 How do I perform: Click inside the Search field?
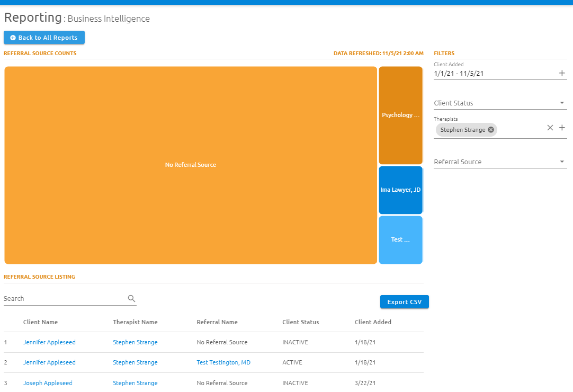click(x=53, y=298)
